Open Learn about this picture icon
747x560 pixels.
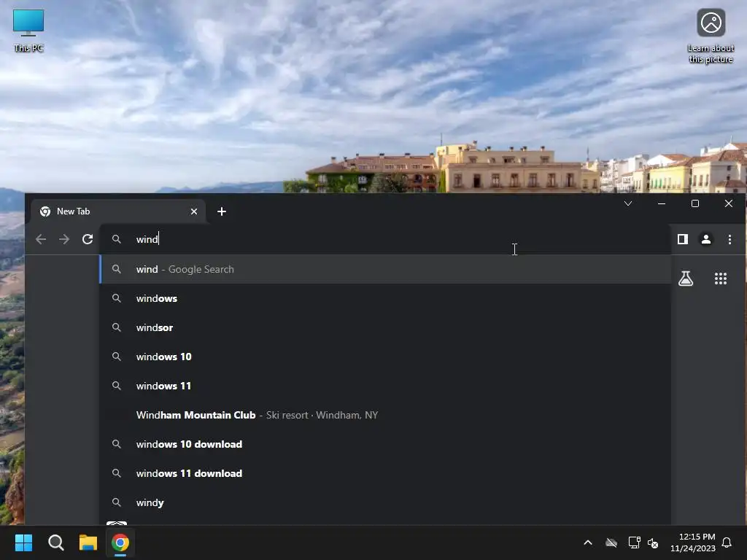pyautogui.click(x=711, y=36)
